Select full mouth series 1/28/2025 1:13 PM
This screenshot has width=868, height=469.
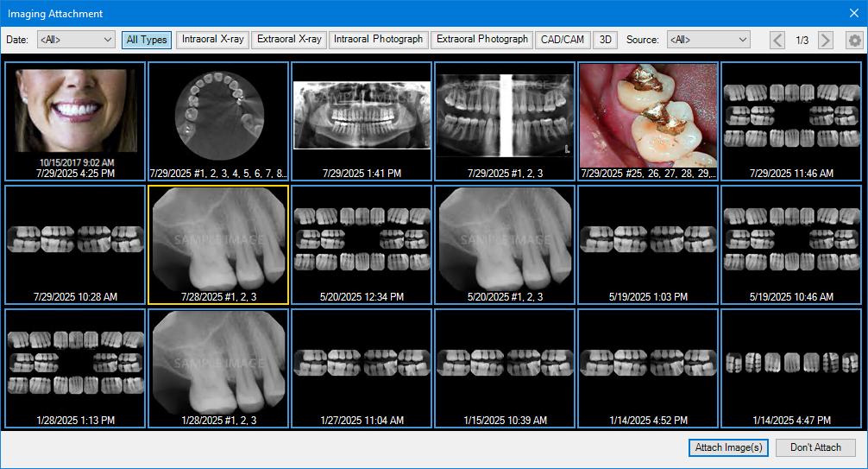coord(75,369)
